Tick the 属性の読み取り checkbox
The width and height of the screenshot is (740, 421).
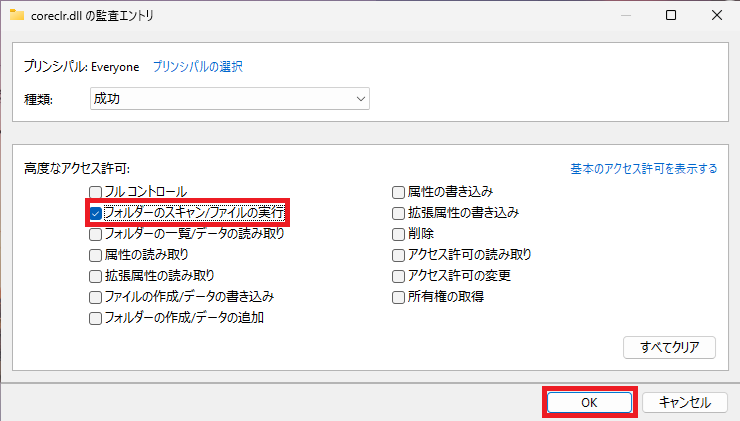click(95, 255)
